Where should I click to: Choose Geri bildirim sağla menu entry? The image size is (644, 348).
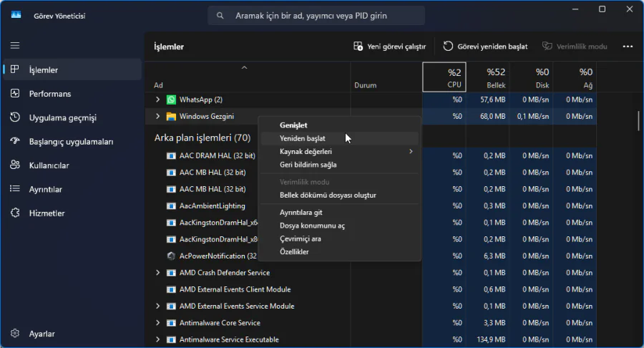click(339, 165)
